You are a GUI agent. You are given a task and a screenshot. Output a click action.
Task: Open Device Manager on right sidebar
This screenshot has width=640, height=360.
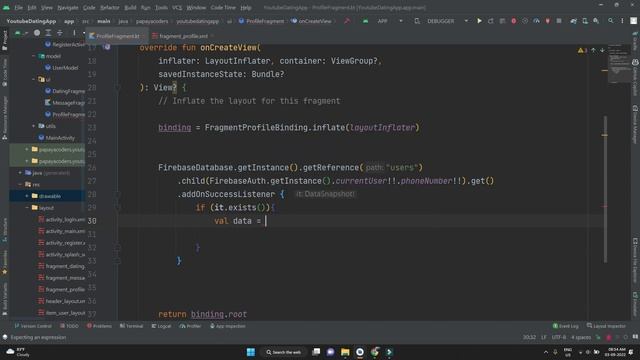click(635, 124)
